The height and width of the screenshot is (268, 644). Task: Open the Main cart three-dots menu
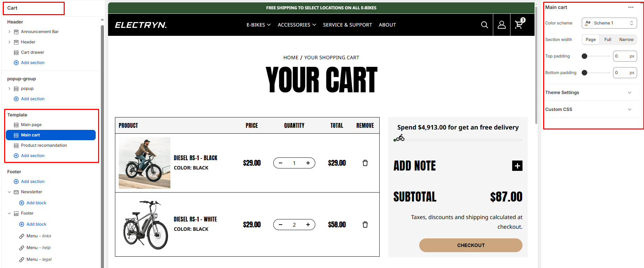tap(631, 7)
